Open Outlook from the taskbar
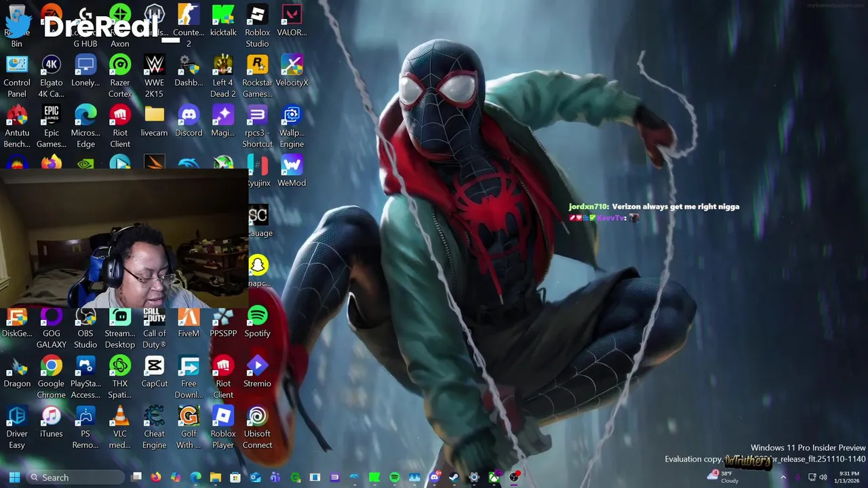 [x=255, y=477]
